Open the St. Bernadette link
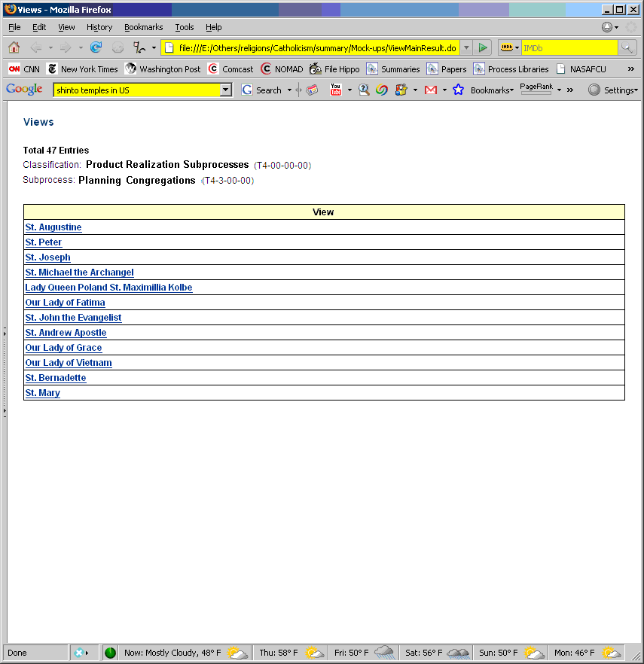 click(x=56, y=377)
